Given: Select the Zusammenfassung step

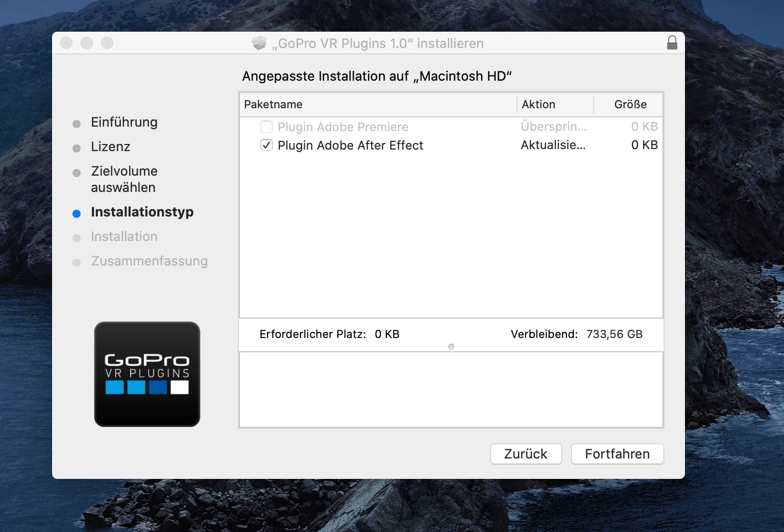Looking at the screenshot, I should (x=149, y=261).
